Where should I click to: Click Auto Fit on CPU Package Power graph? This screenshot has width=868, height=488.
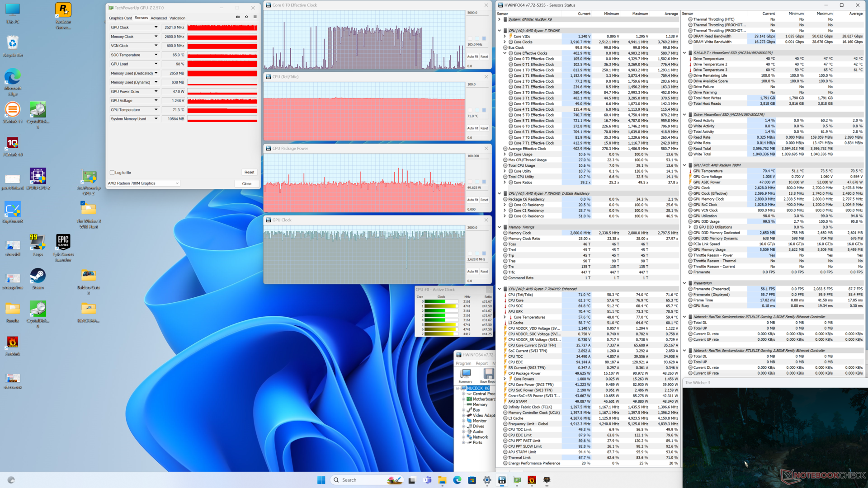point(472,200)
